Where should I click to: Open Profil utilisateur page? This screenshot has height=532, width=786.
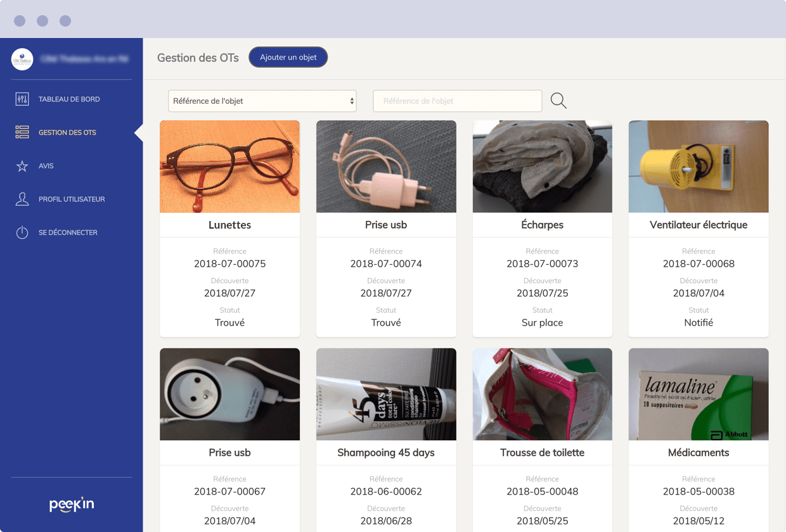click(72, 199)
